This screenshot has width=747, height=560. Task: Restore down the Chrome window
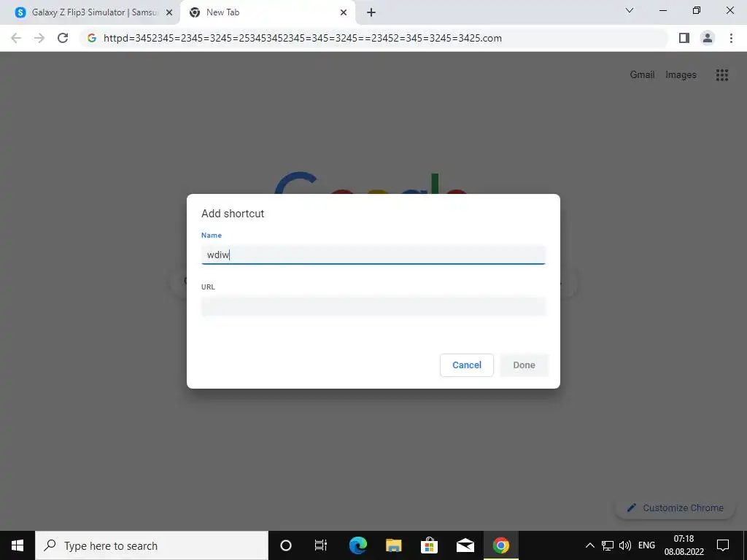pyautogui.click(x=697, y=10)
